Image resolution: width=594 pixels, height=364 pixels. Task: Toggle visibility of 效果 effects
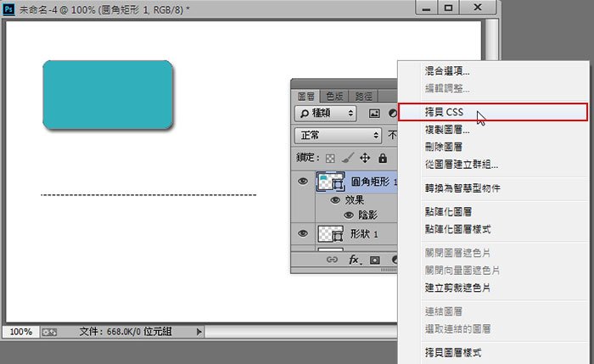(335, 200)
